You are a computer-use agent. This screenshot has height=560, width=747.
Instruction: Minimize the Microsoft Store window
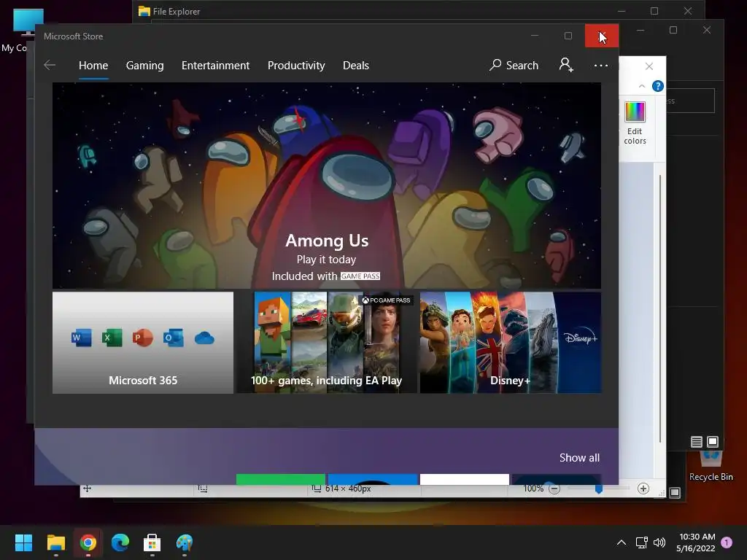pyautogui.click(x=535, y=36)
